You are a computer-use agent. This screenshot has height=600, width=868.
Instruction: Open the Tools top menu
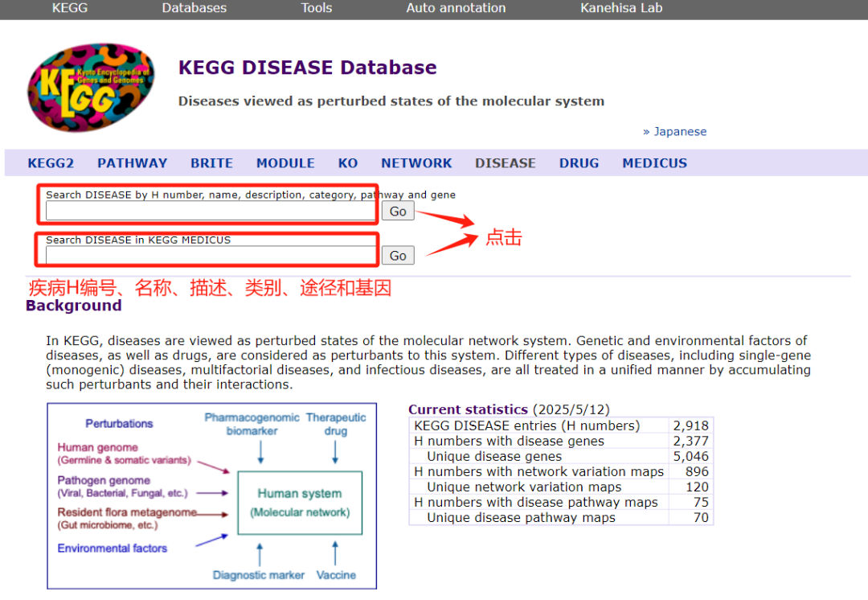pos(317,8)
